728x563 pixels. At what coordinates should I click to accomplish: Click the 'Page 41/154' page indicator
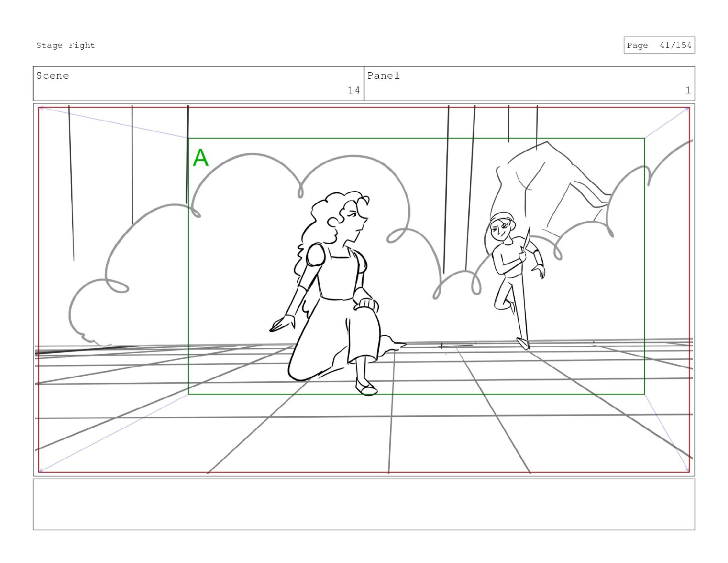[659, 45]
